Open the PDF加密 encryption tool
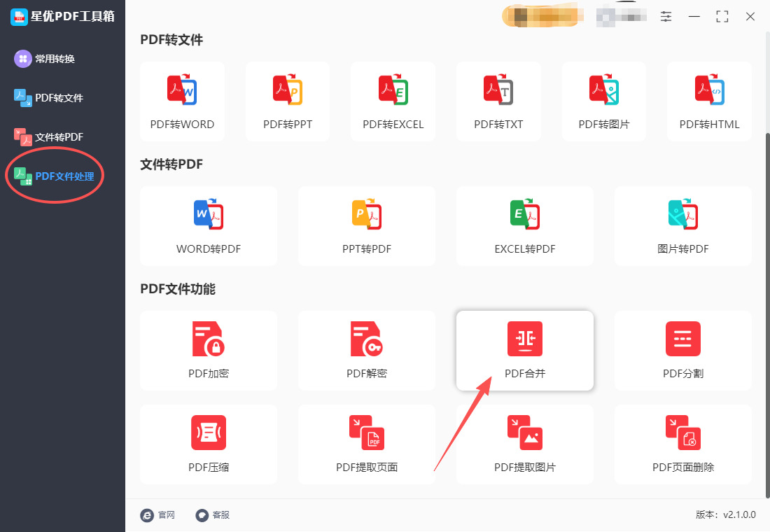This screenshot has width=770, height=532. (x=209, y=351)
